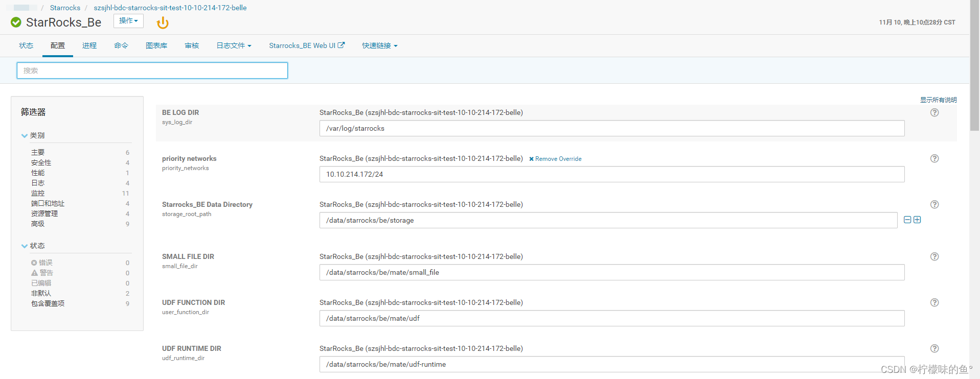This screenshot has width=980, height=379.
Task: Switch to the 配置 tab
Action: click(58, 45)
